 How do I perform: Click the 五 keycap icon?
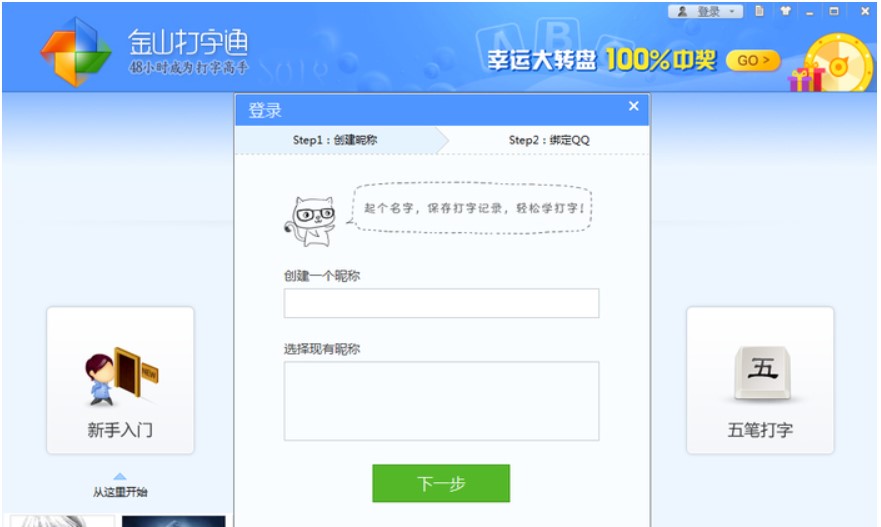(x=762, y=373)
